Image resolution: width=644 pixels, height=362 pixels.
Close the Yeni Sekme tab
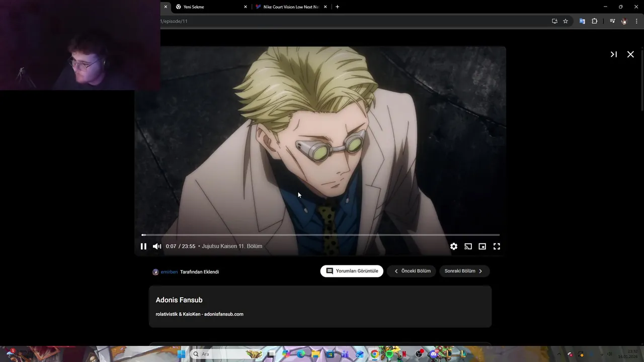click(x=246, y=7)
